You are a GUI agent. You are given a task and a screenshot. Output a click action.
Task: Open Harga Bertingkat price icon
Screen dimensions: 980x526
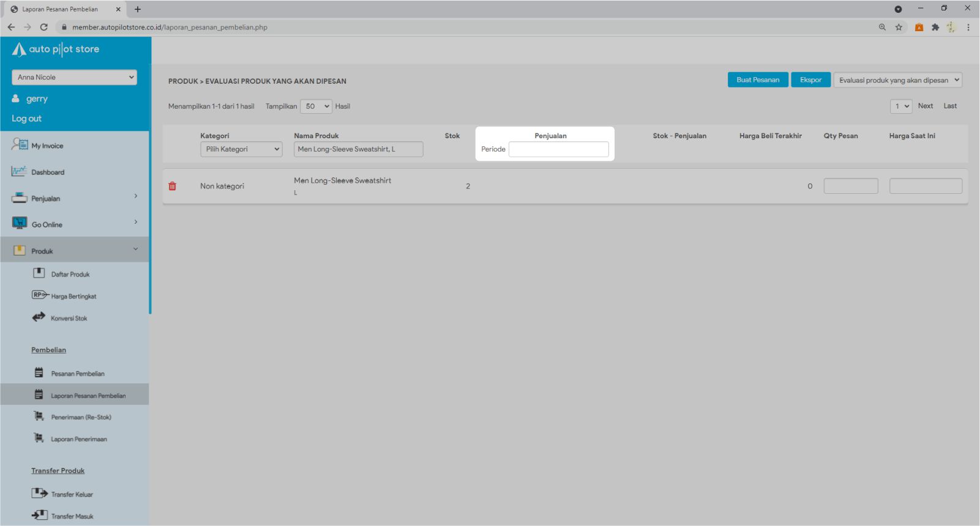tap(39, 295)
